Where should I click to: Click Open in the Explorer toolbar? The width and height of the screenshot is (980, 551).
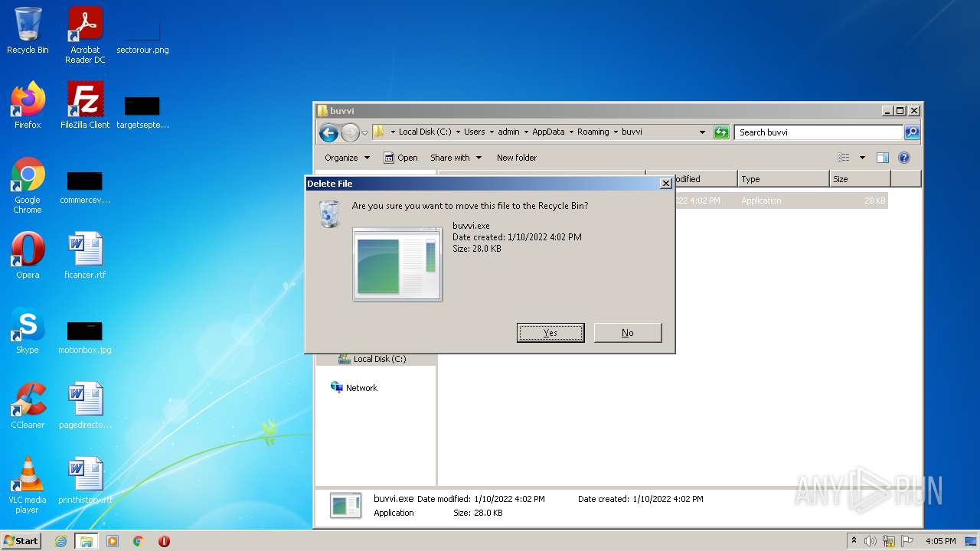pyautogui.click(x=400, y=158)
